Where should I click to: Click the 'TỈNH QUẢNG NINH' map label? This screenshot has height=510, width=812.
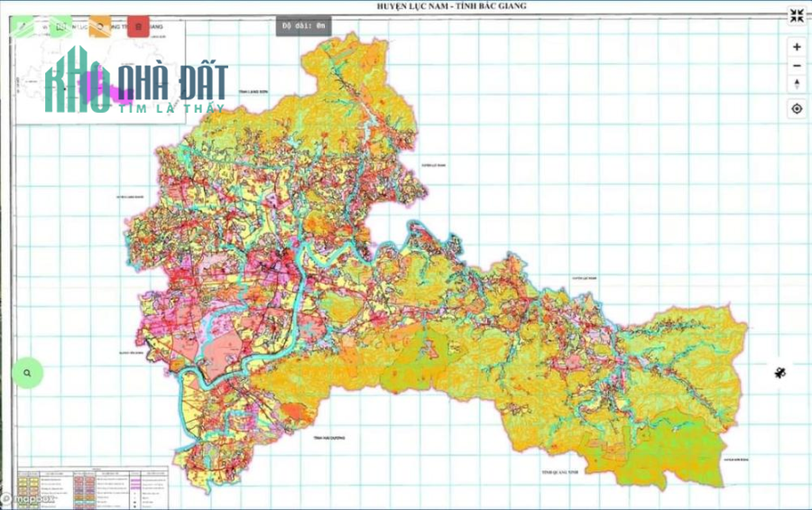click(x=559, y=472)
